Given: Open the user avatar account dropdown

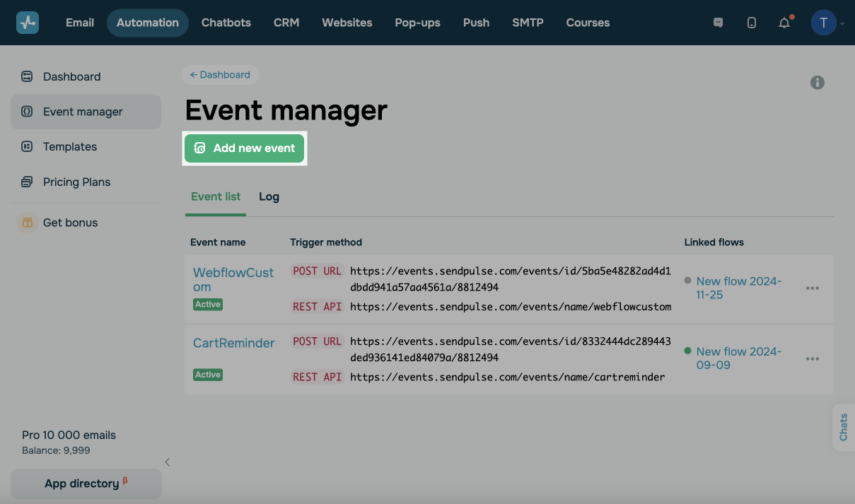Looking at the screenshot, I should (826, 23).
